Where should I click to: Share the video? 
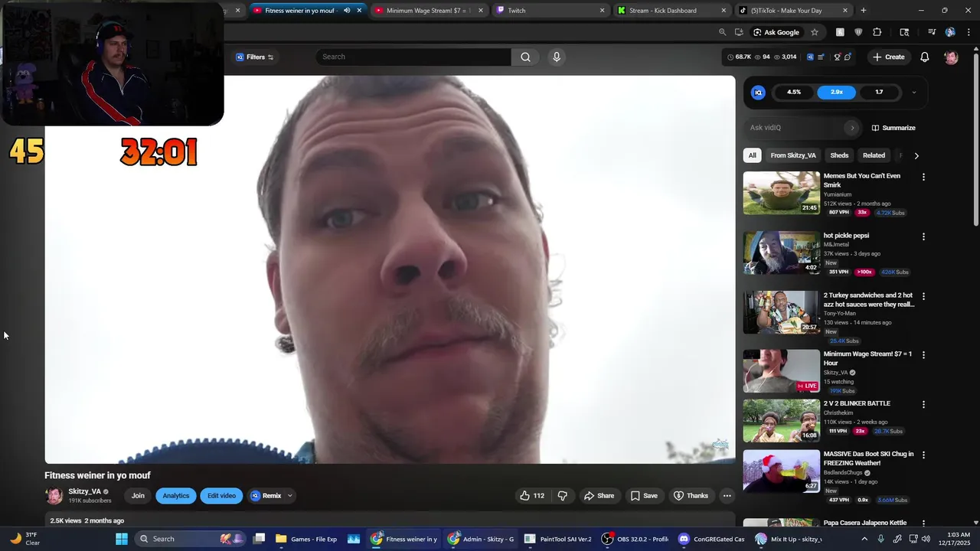pyautogui.click(x=599, y=496)
